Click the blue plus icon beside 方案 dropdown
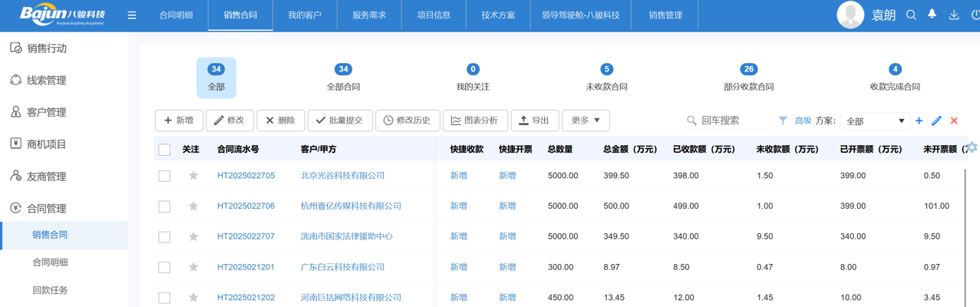Screen dimensions: 980x307 (x=919, y=120)
